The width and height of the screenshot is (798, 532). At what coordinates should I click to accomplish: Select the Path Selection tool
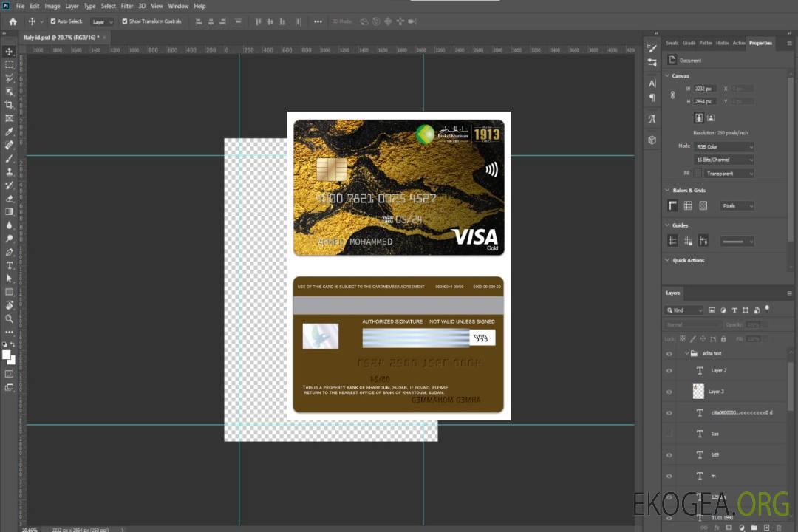9,279
